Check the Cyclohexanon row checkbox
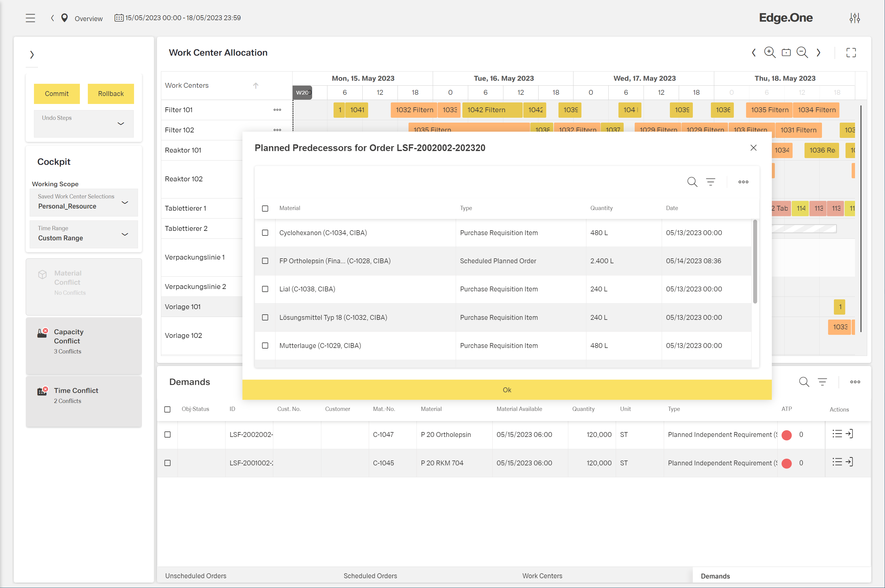The height and width of the screenshot is (588, 885). pos(265,233)
